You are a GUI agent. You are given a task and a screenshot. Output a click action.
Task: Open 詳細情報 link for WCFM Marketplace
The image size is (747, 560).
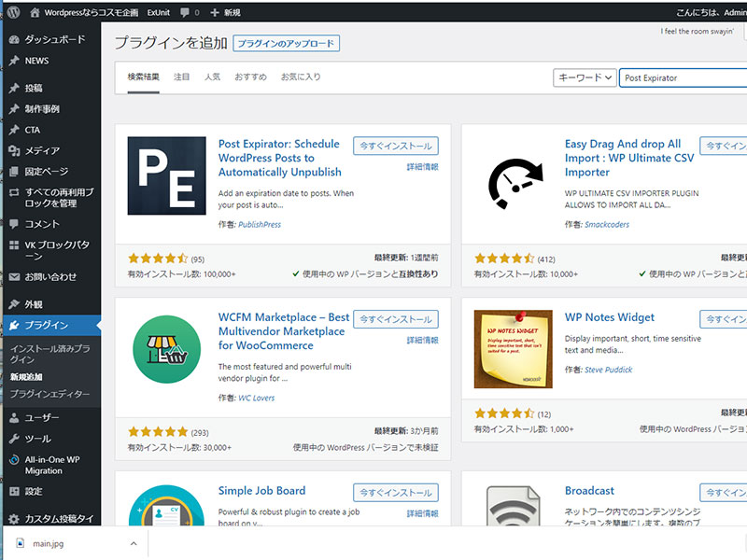[422, 341]
